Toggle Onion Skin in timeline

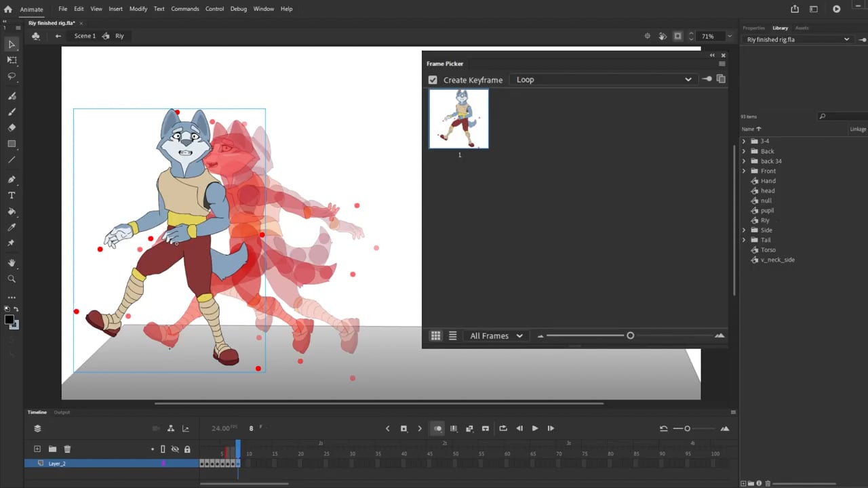(x=437, y=428)
